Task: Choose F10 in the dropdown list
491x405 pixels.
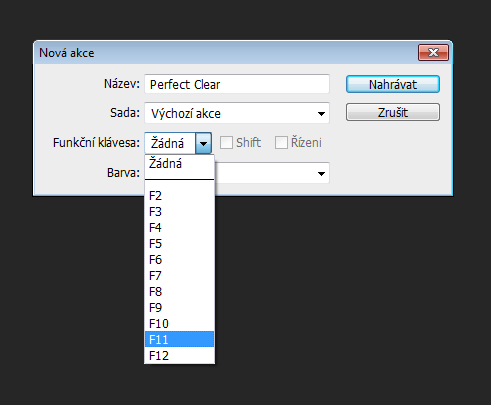Action: [x=179, y=323]
